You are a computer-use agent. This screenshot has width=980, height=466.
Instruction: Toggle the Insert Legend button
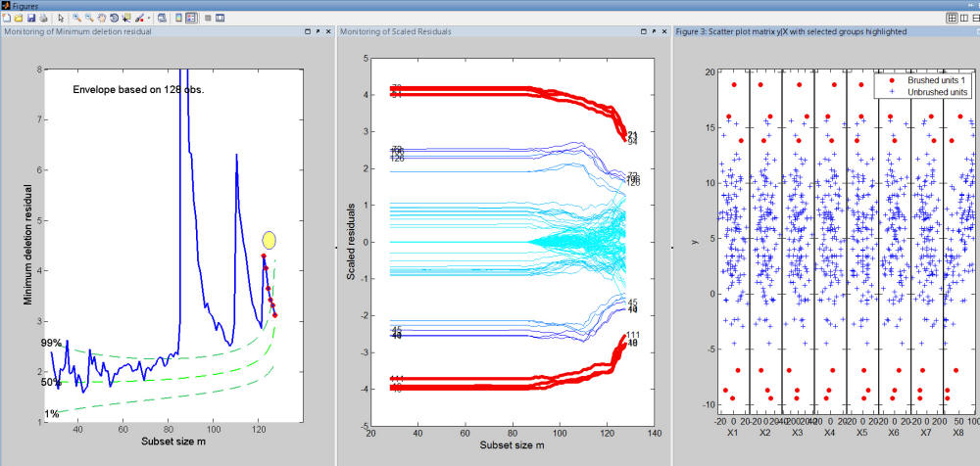[x=191, y=19]
